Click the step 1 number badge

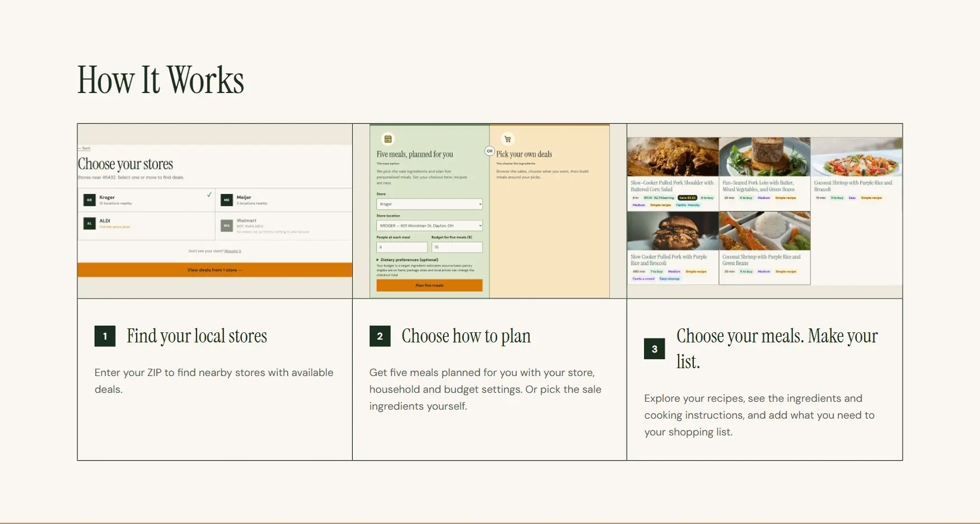point(105,336)
